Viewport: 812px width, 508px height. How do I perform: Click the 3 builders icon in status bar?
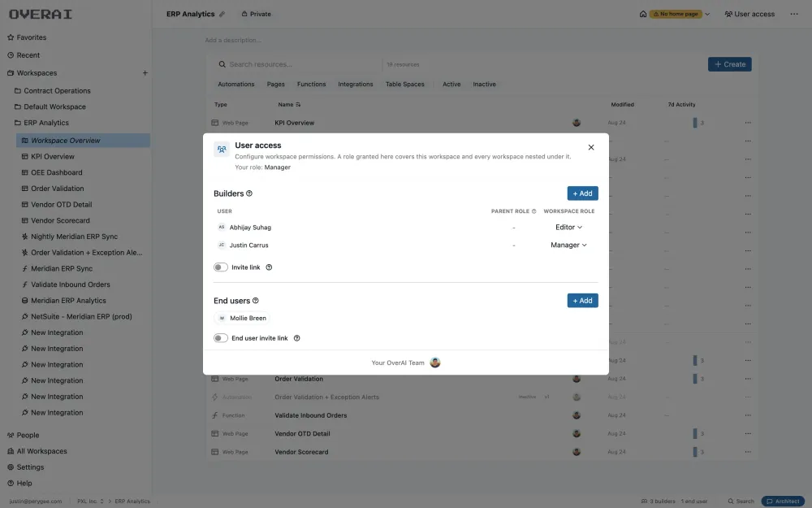pyautogui.click(x=644, y=501)
